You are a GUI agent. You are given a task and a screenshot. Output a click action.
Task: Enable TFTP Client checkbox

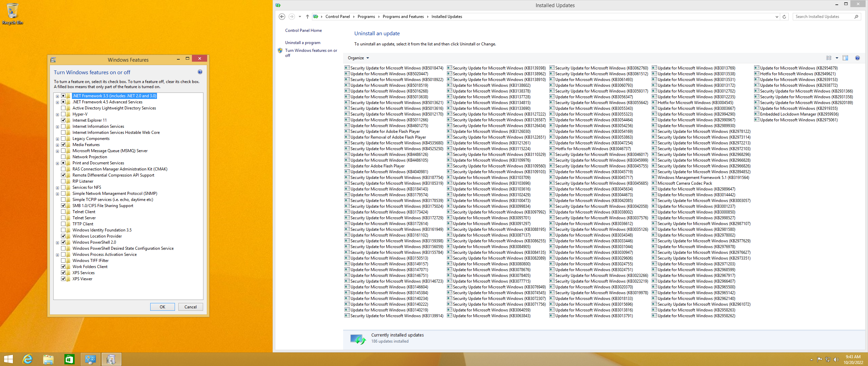point(63,224)
